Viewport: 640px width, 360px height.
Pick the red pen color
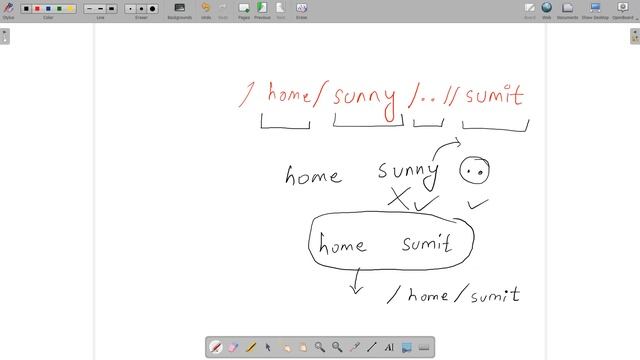point(37,9)
